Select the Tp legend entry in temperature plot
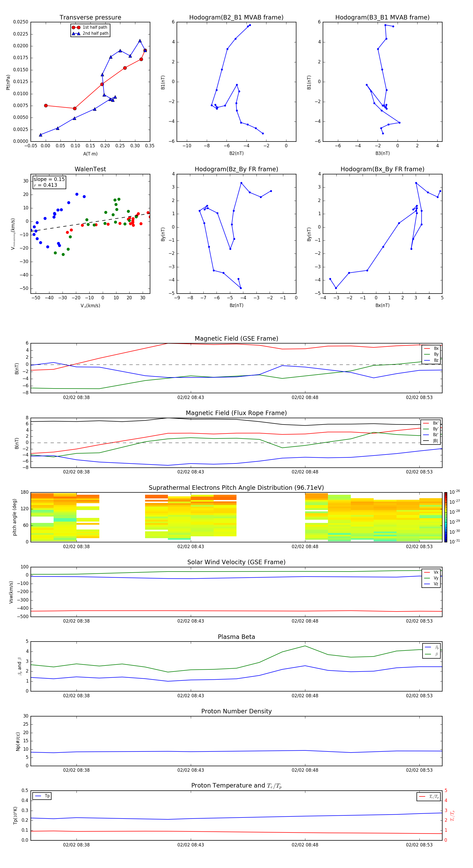The width and height of the screenshot is (473, 868). point(42,796)
